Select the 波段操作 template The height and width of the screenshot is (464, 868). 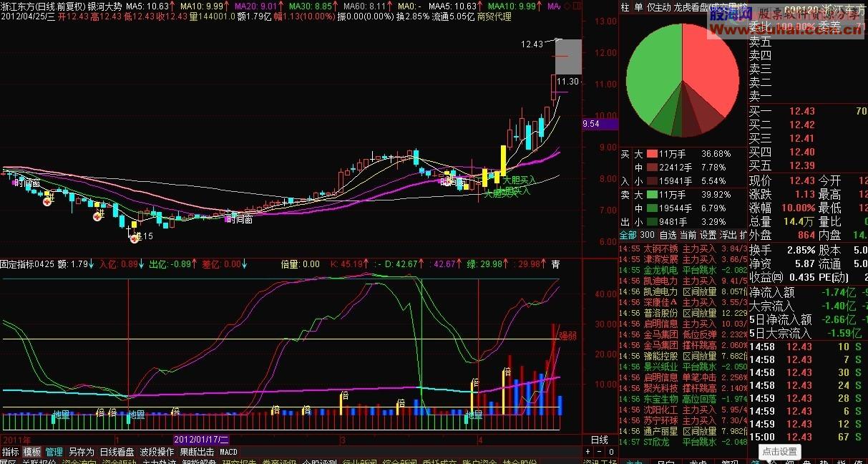(x=157, y=452)
